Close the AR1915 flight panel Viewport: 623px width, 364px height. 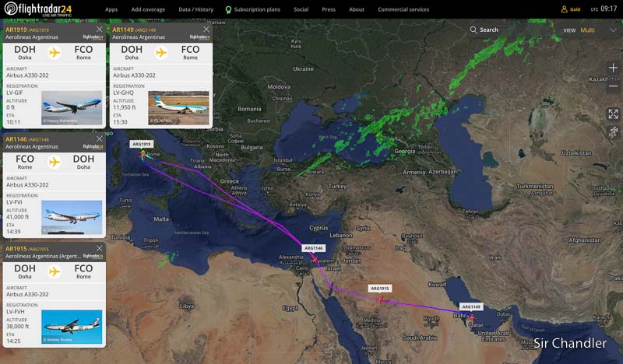(x=100, y=248)
